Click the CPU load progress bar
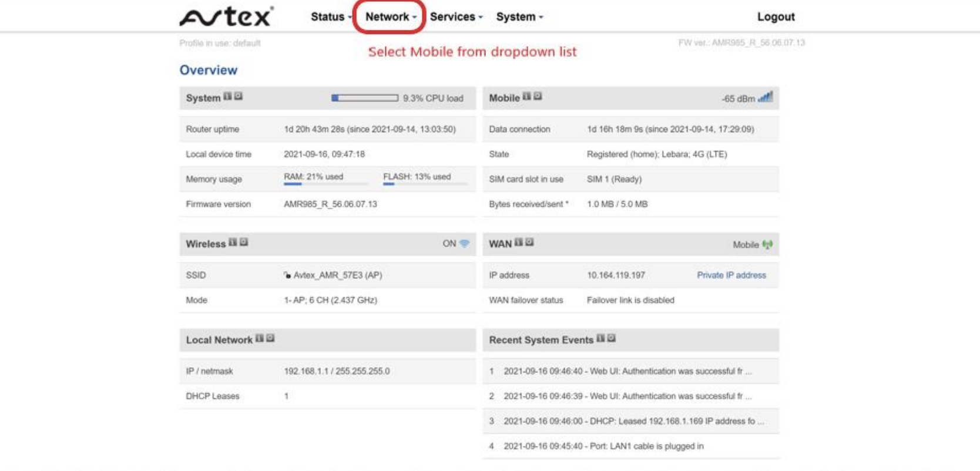The image size is (980, 471). click(x=365, y=98)
